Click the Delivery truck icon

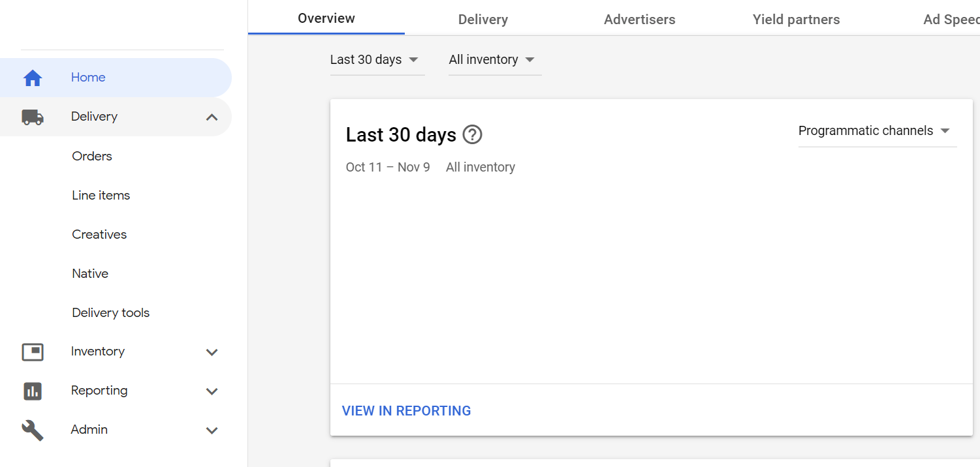[33, 117]
